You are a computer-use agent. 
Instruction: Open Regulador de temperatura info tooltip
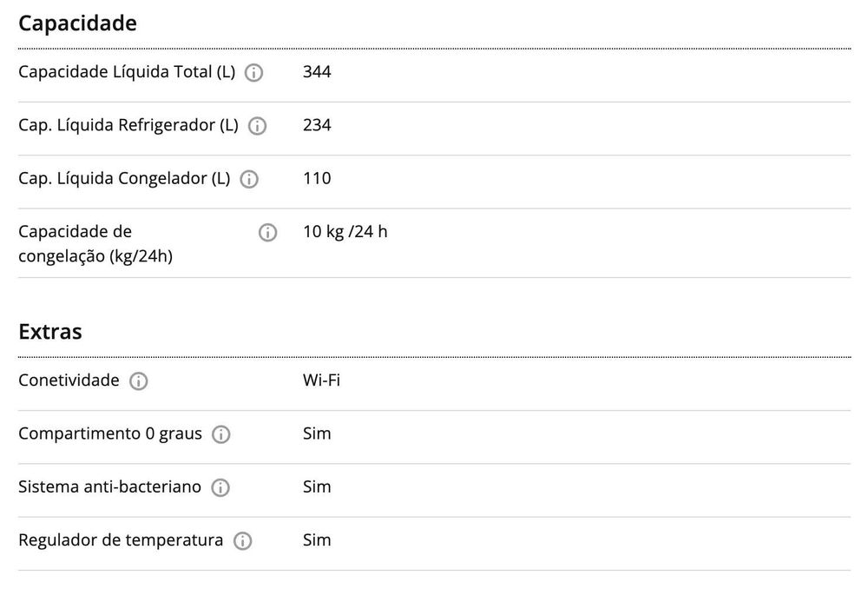pos(243,541)
